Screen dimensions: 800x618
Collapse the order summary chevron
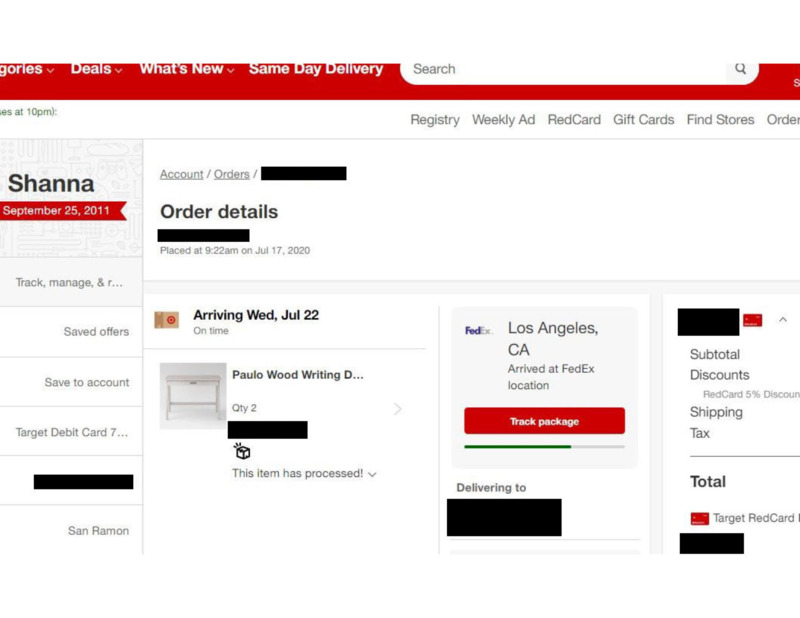coord(782,320)
